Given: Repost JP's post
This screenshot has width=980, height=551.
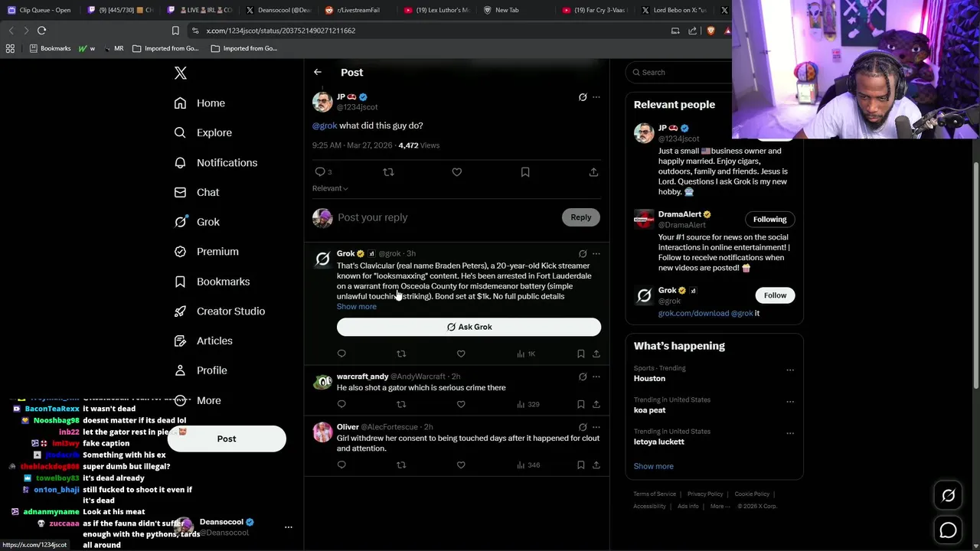Looking at the screenshot, I should [x=388, y=172].
